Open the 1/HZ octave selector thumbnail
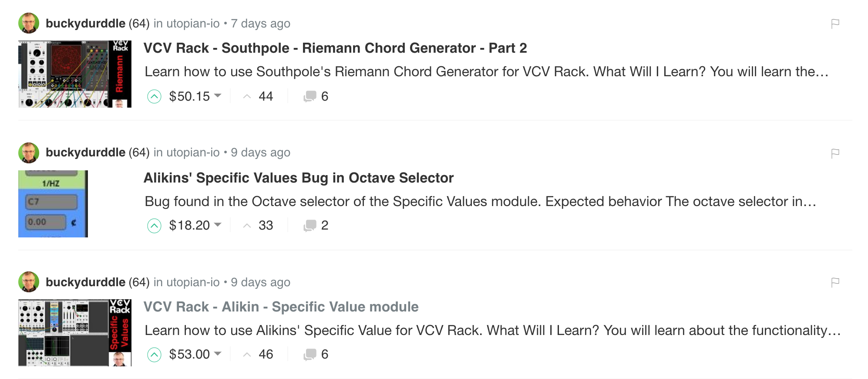The height and width of the screenshot is (379, 868). [53, 204]
